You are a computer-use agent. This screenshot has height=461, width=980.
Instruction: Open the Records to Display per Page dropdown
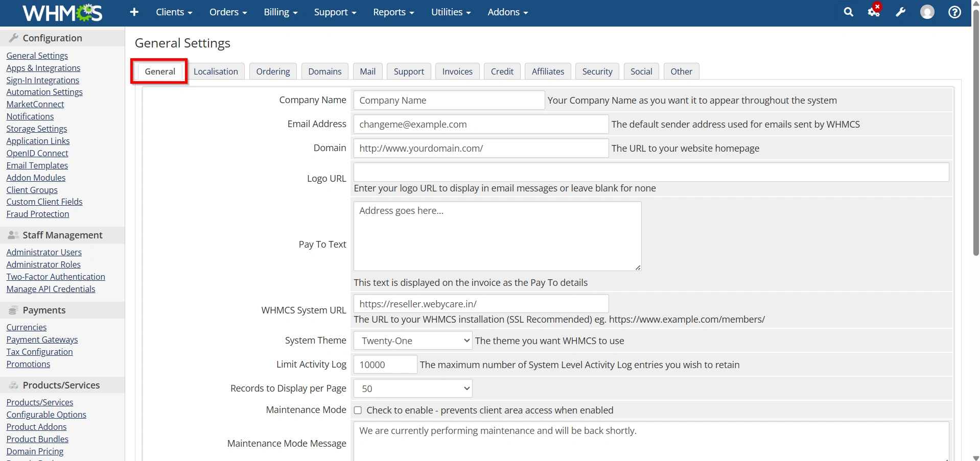pos(413,389)
